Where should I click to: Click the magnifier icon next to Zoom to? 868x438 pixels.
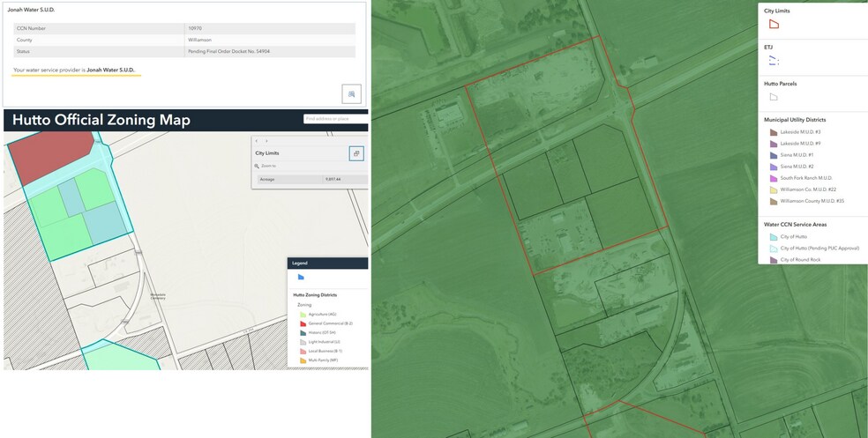[x=257, y=166]
